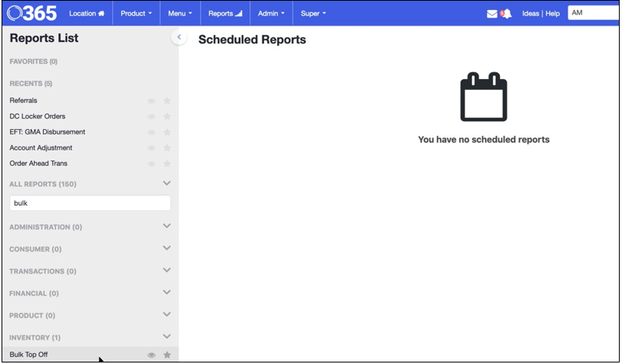Toggle eye icon for Bulk Top Off

(151, 355)
